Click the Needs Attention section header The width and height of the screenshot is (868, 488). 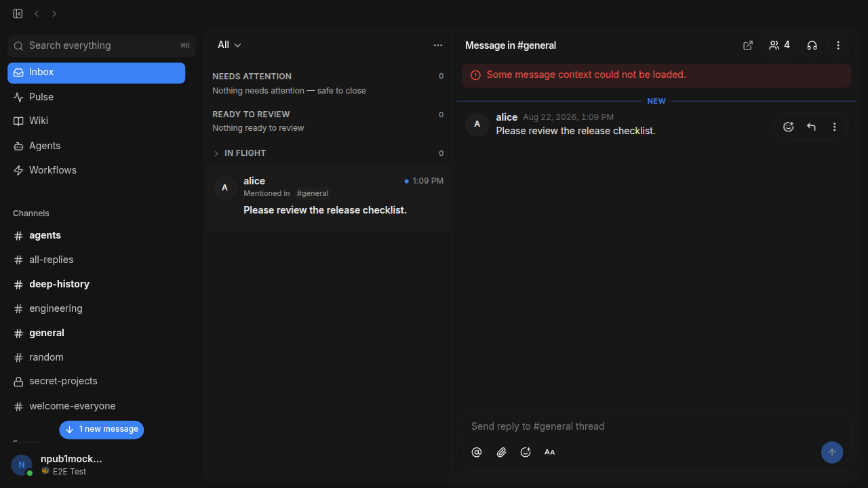[252, 77]
